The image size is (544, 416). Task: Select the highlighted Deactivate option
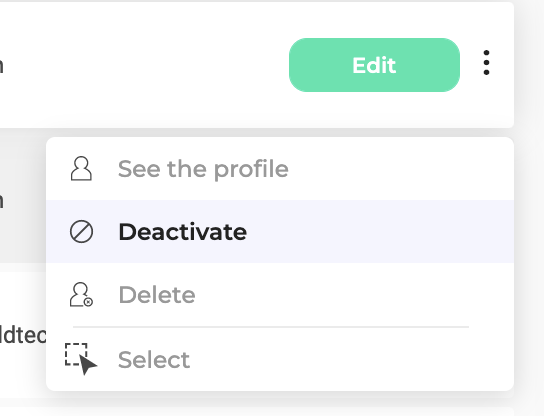[280, 231]
